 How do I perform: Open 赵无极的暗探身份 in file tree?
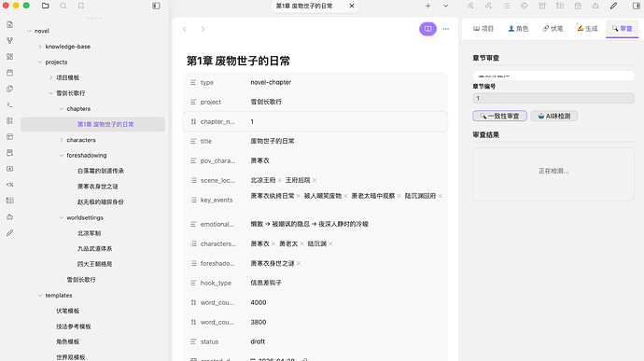100,202
